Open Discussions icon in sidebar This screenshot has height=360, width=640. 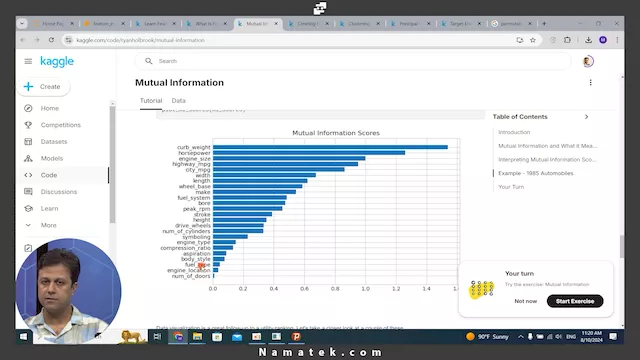tap(28, 191)
